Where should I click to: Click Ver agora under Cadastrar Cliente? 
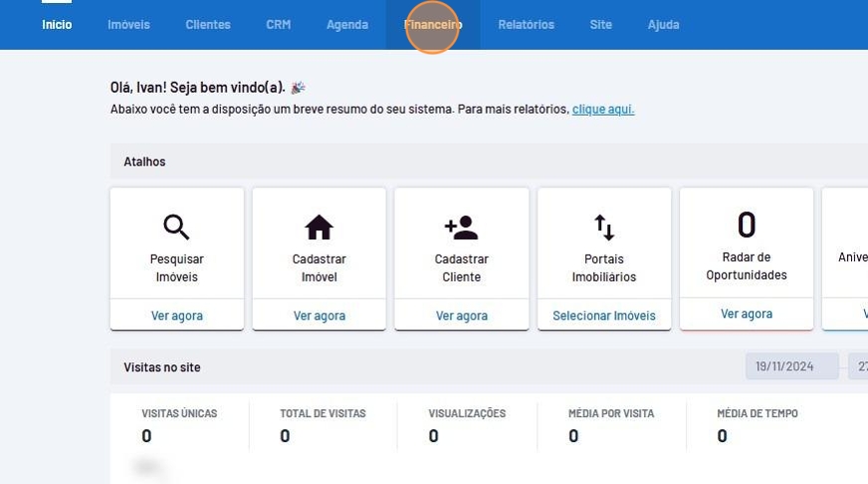coord(462,316)
